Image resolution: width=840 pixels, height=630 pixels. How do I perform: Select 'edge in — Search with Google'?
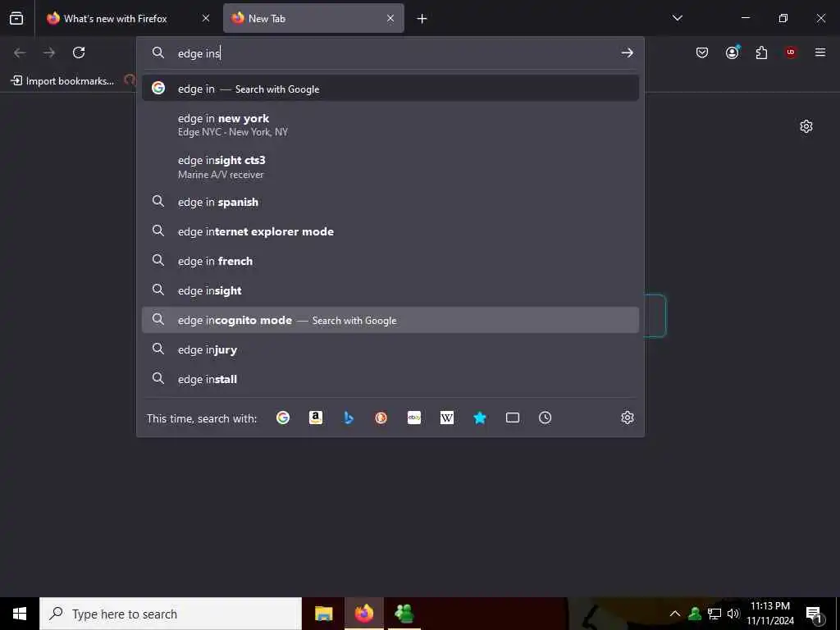coord(390,89)
